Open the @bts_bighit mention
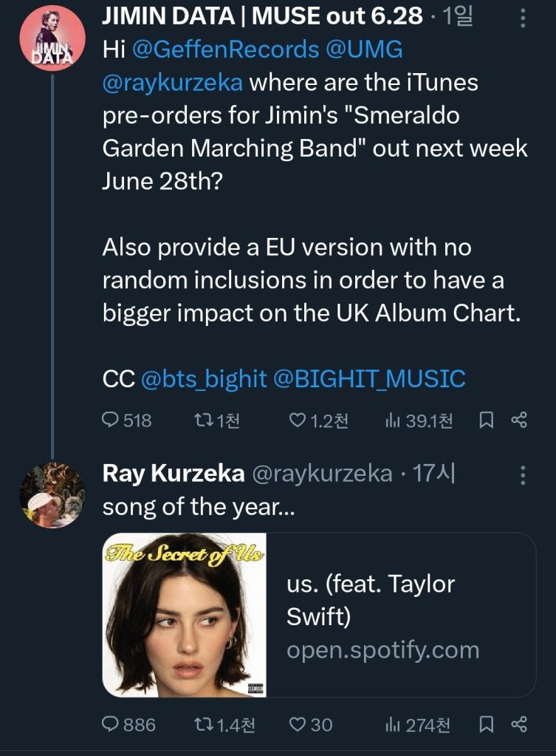 (x=203, y=379)
